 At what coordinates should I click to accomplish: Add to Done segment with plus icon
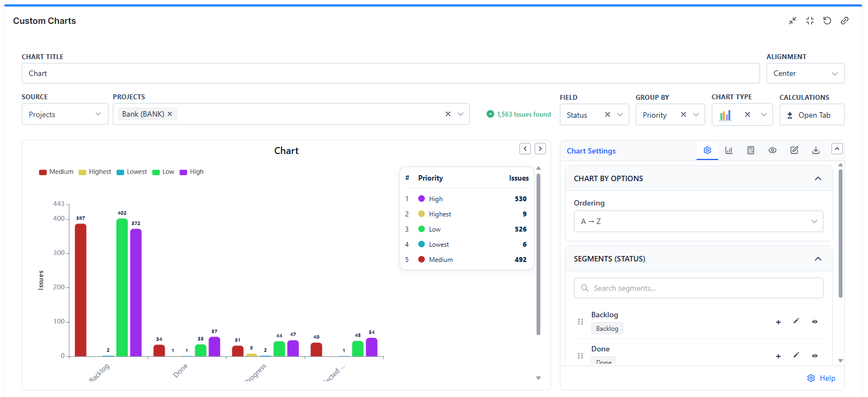tap(778, 356)
